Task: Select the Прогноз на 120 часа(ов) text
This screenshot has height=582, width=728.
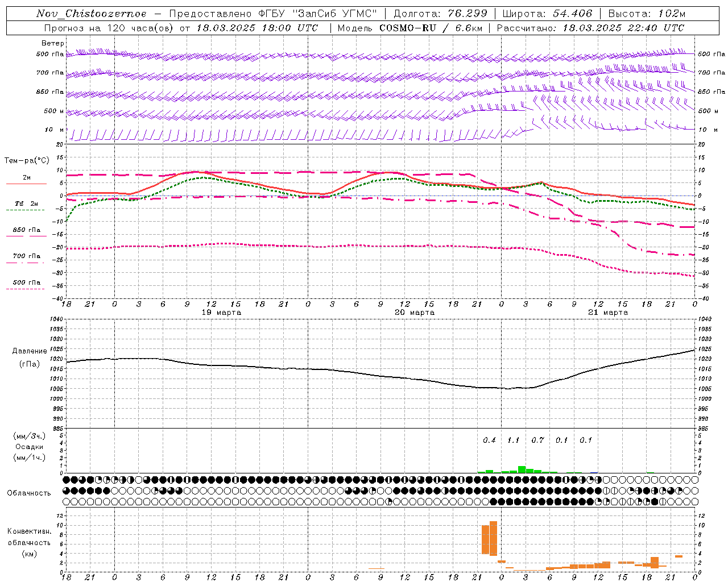Action: pos(109,28)
